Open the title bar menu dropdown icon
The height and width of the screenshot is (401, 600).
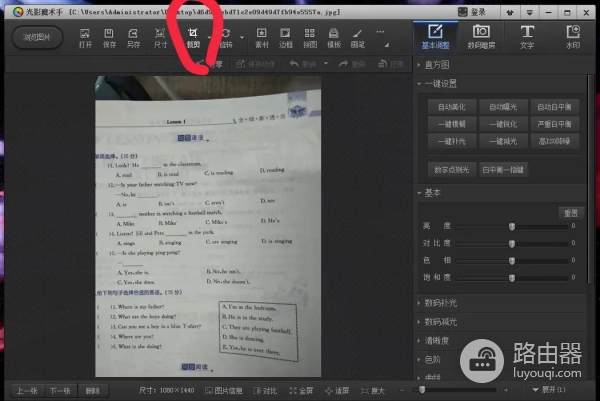pos(530,12)
